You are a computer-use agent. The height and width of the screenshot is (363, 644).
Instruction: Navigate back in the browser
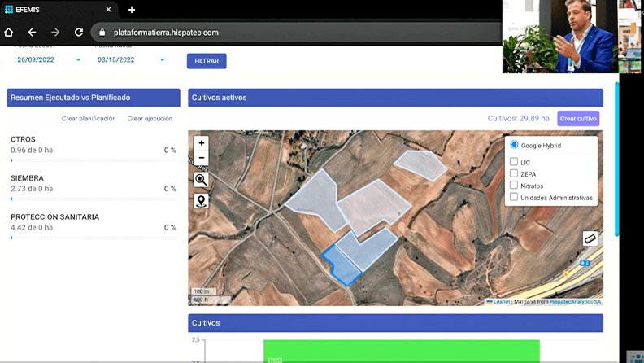point(32,32)
